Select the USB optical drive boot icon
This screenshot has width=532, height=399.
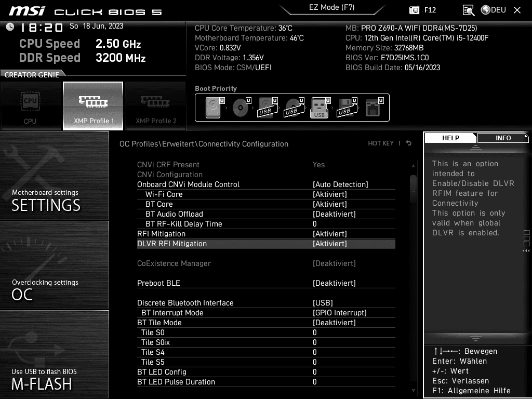coord(294,108)
